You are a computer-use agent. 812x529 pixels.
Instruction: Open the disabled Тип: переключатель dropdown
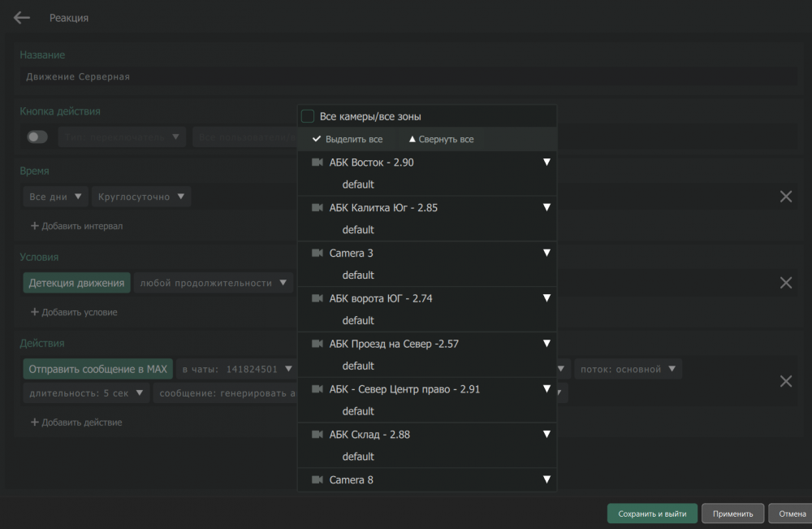122,137
